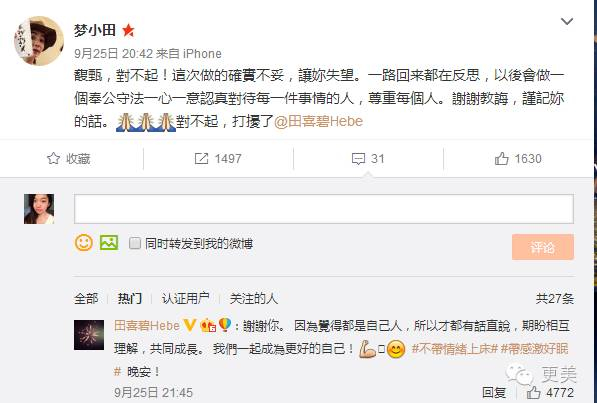Click the verified V badge next to 田喜碧Hebe
This screenshot has height=403, width=597.
(190, 325)
